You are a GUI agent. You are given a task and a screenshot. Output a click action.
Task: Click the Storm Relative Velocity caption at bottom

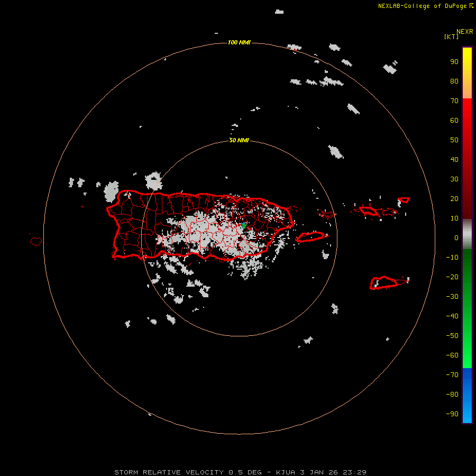point(240,472)
